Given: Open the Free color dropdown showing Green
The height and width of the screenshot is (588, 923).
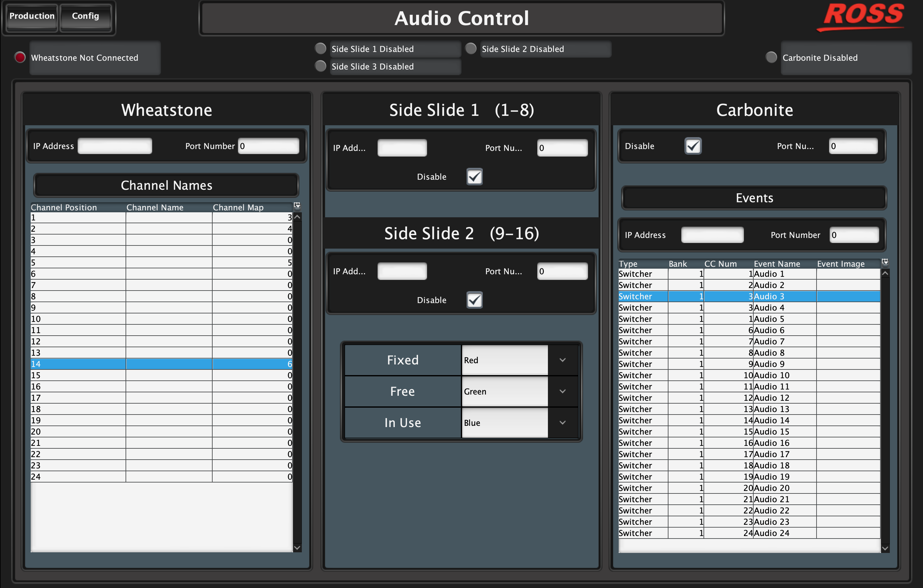Looking at the screenshot, I should [x=562, y=391].
